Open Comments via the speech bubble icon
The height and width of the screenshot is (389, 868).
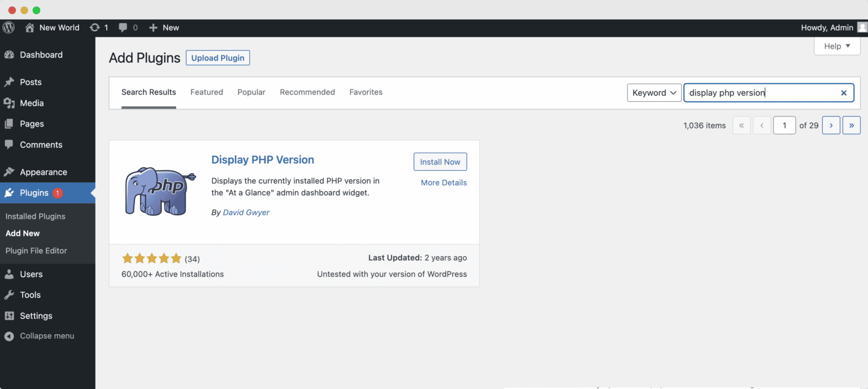click(x=10, y=145)
